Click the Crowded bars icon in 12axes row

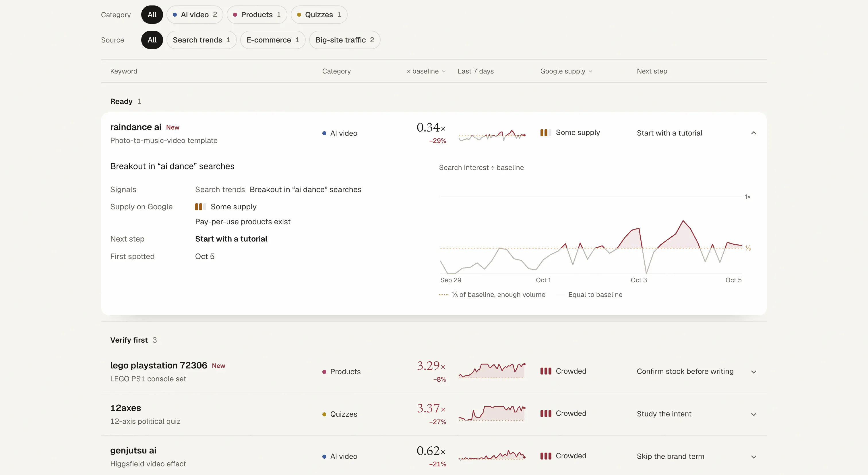[x=546, y=414]
